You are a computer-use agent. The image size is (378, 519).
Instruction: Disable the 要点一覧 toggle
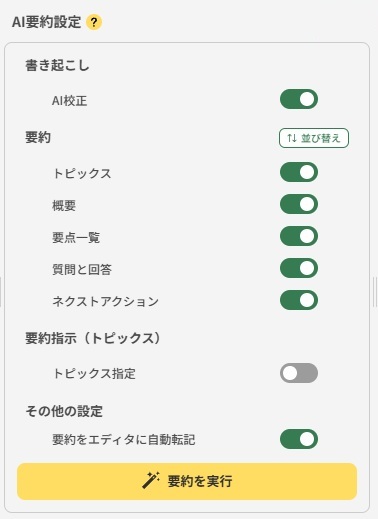(299, 236)
